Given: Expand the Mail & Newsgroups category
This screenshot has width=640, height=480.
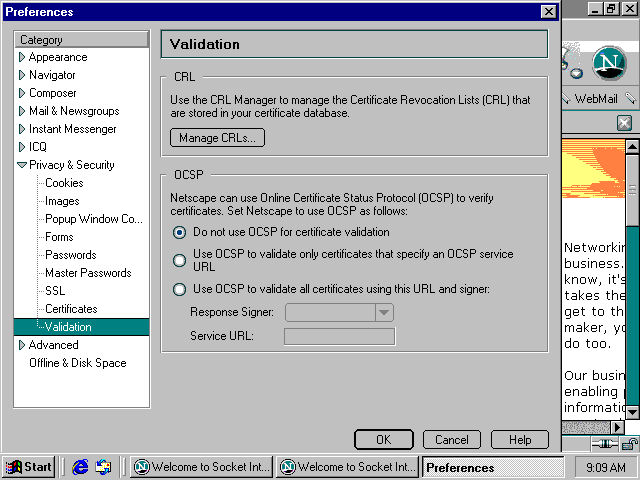Looking at the screenshot, I should [x=22, y=111].
